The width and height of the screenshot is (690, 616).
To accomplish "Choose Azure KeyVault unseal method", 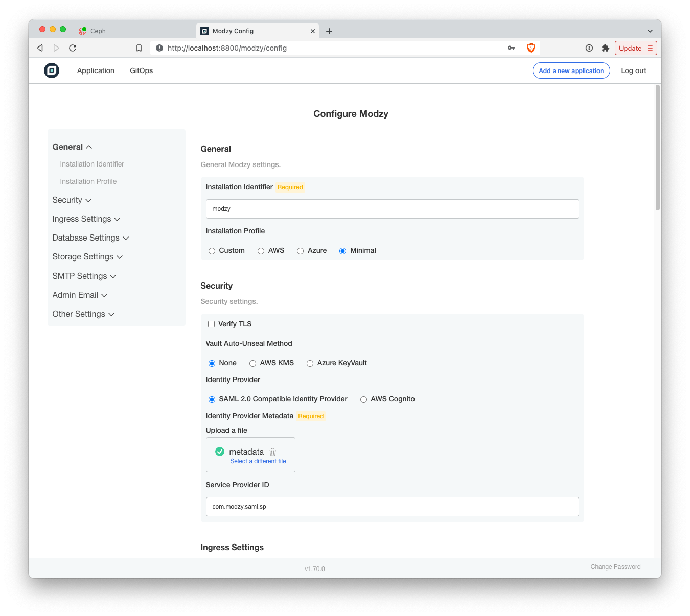I will [x=310, y=363].
